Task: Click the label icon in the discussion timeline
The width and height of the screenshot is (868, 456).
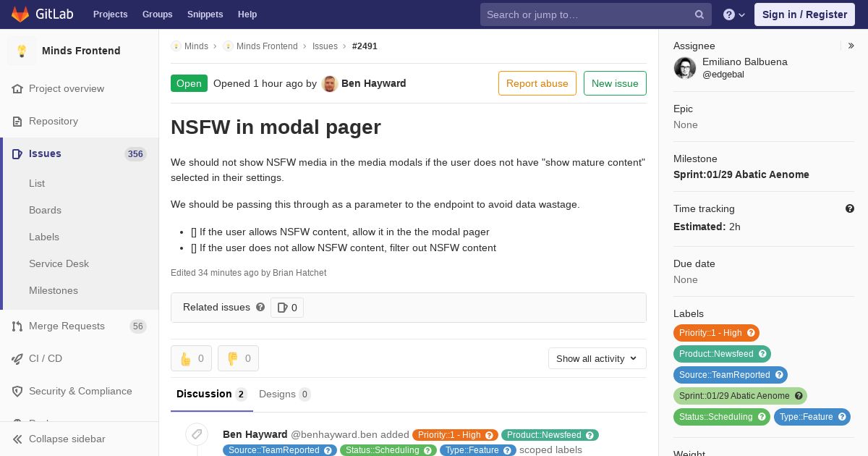Action: [196, 434]
